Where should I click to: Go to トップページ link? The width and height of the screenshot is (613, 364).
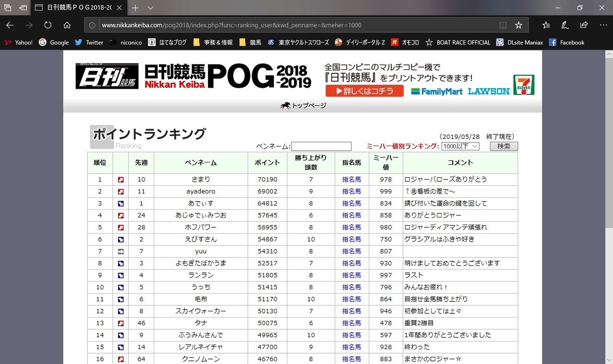pyautogui.click(x=303, y=106)
